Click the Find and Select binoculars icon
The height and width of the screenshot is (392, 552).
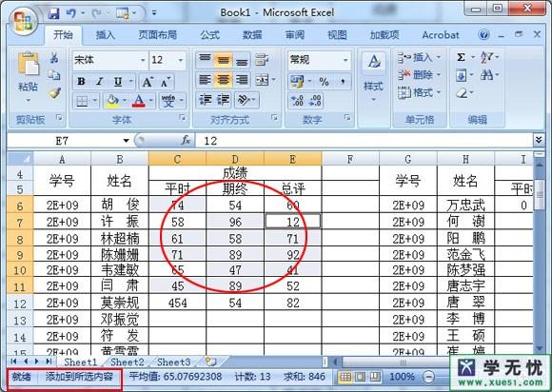487,75
